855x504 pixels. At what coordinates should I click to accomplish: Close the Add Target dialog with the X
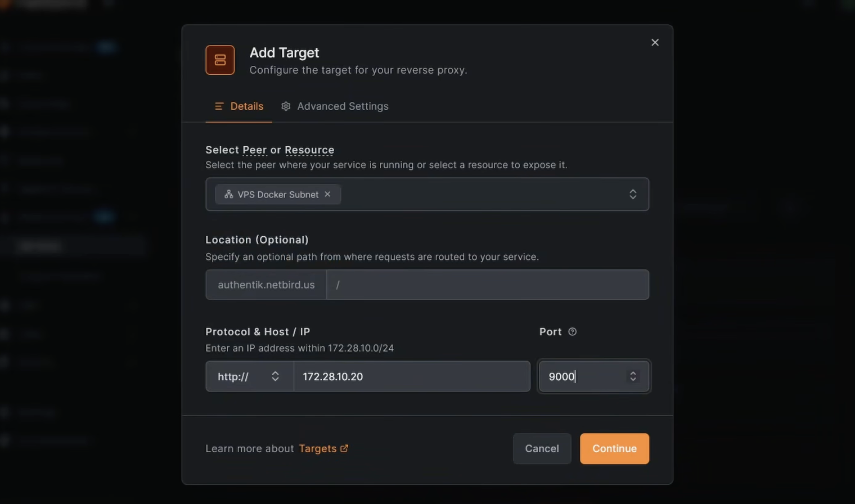[x=655, y=42]
